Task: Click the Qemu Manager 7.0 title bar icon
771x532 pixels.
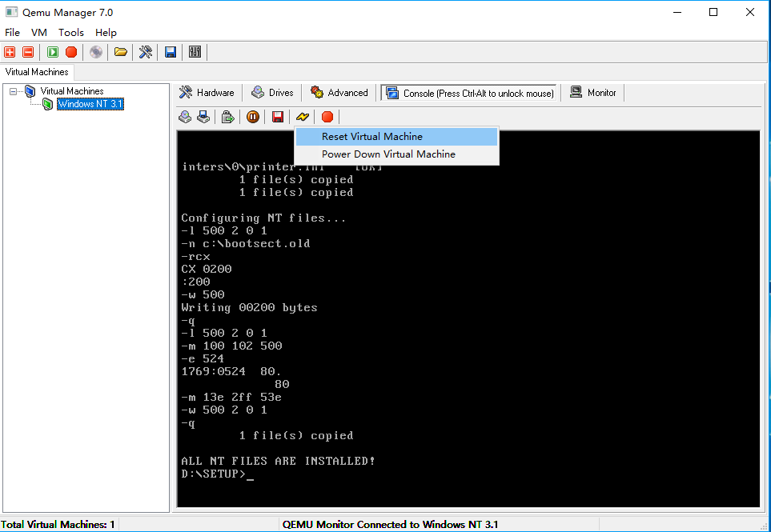Action: (11, 12)
